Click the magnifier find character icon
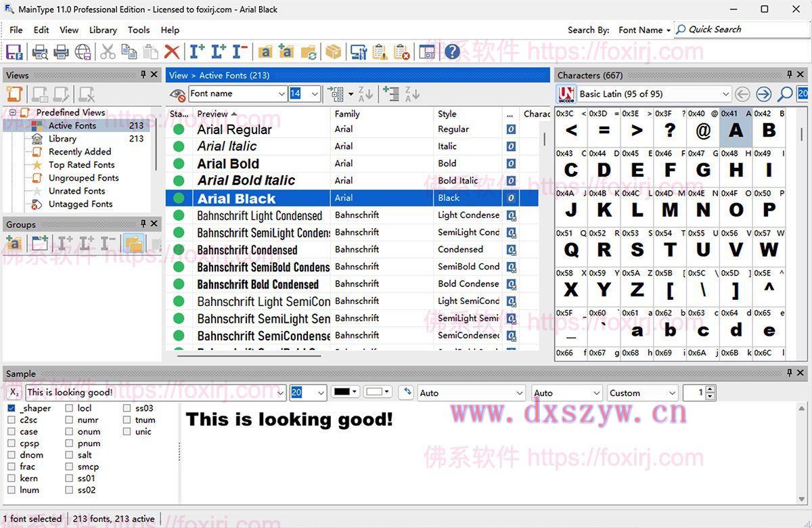 [x=785, y=94]
